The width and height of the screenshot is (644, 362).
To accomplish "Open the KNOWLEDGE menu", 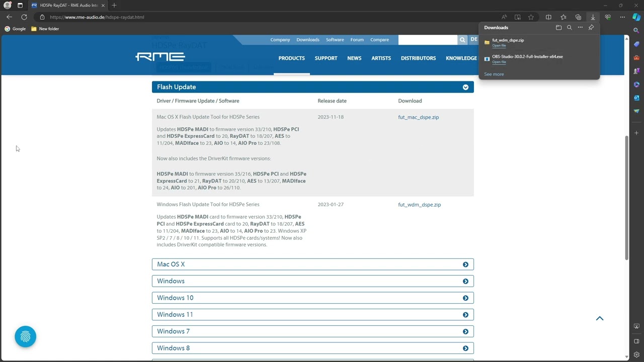I will click(x=461, y=58).
